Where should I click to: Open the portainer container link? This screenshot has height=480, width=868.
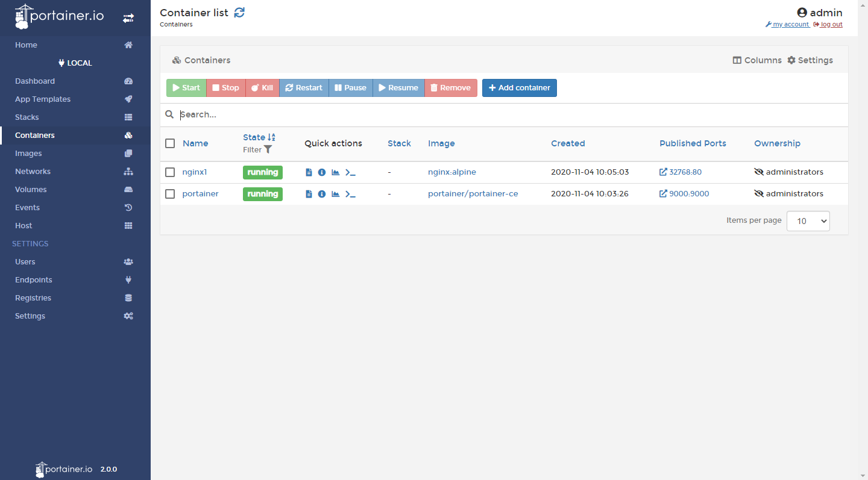(x=201, y=194)
